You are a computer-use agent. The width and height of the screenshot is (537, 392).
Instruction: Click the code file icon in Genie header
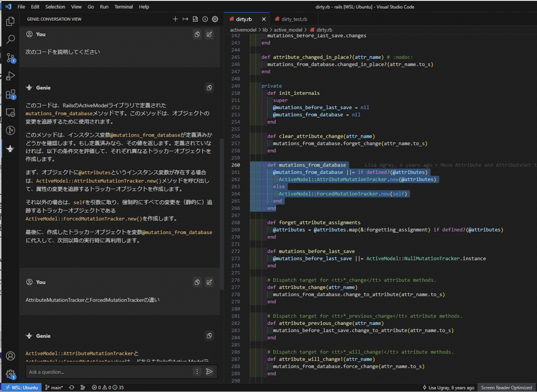point(195,19)
